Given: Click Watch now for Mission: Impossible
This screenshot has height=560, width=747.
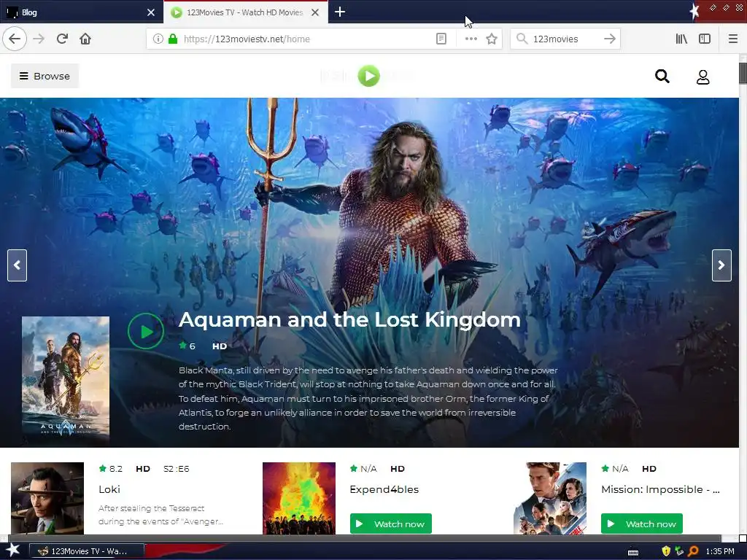Looking at the screenshot, I should [x=642, y=524].
